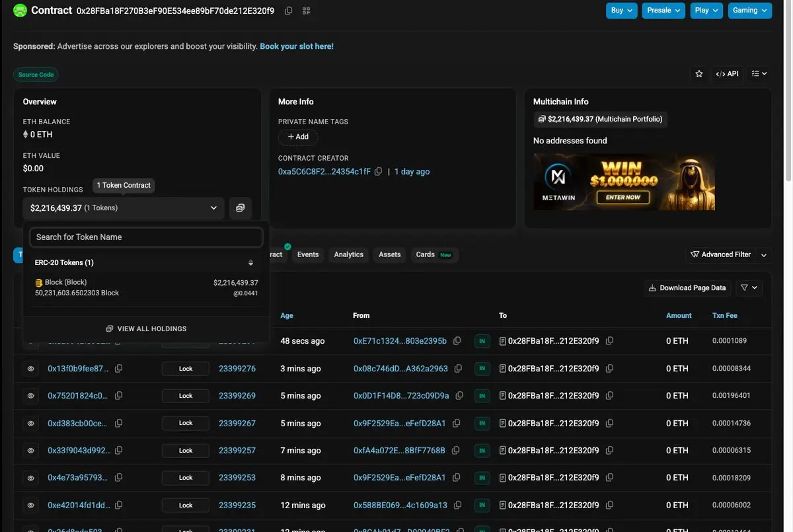The height and width of the screenshot is (532, 793).
Task: Switch to the Events tab
Action: click(308, 254)
